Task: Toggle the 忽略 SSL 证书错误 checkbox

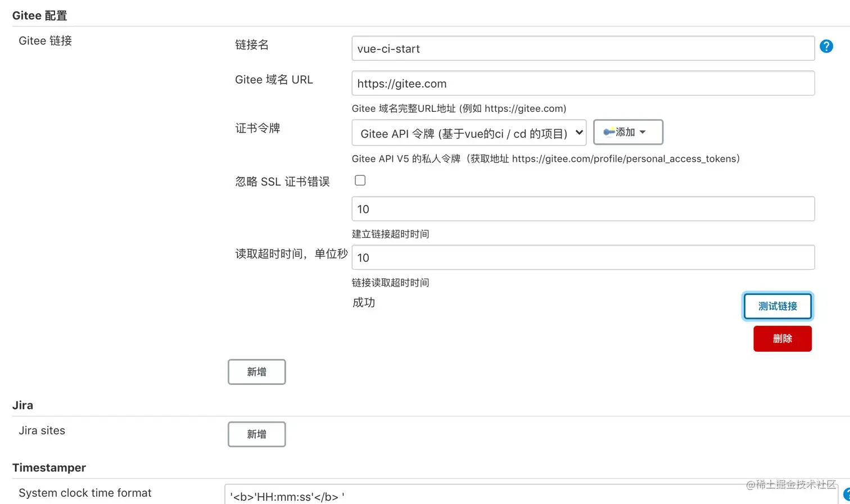Action: point(360,180)
